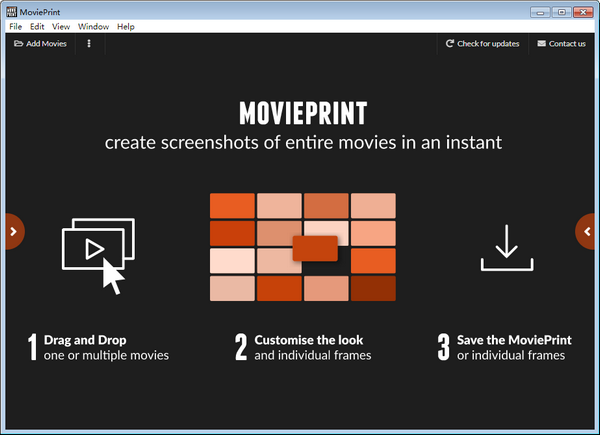Click the MoviePrint app icon in title bar
Screen dimensions: 600x435
pos(11,9)
